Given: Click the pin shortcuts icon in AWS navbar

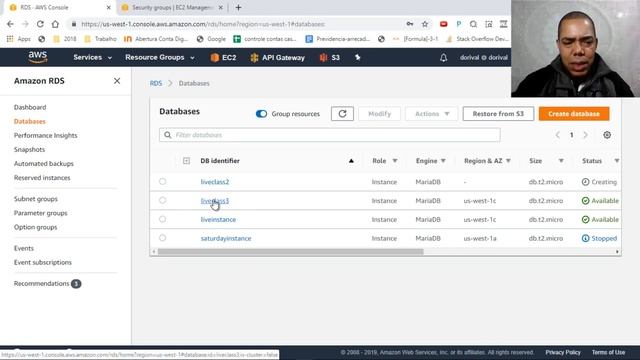Looking at the screenshot, I should tap(358, 58).
